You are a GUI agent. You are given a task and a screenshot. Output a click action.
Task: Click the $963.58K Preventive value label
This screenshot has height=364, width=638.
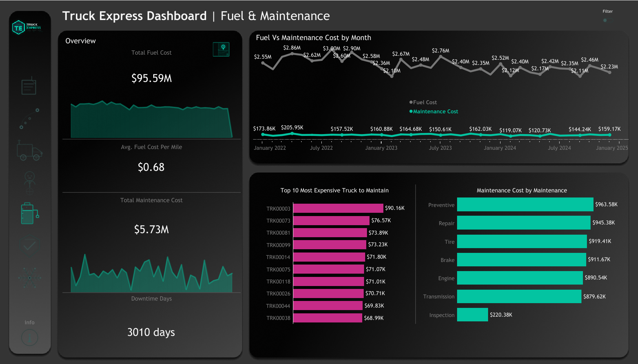click(x=606, y=204)
